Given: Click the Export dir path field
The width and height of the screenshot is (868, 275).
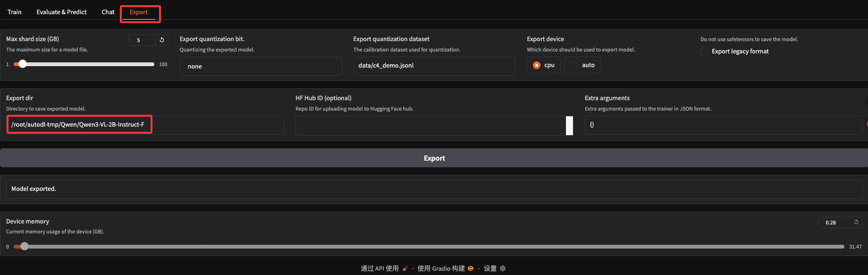Looking at the screenshot, I should point(145,125).
